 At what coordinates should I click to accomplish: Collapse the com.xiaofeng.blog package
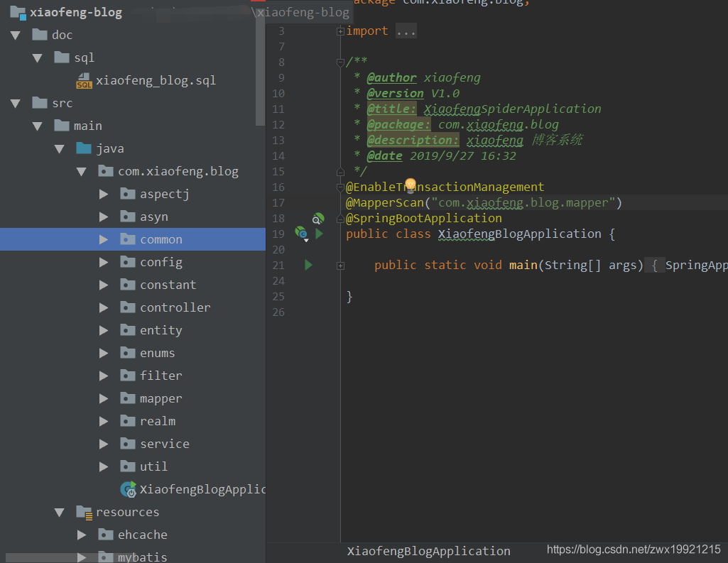(82, 170)
